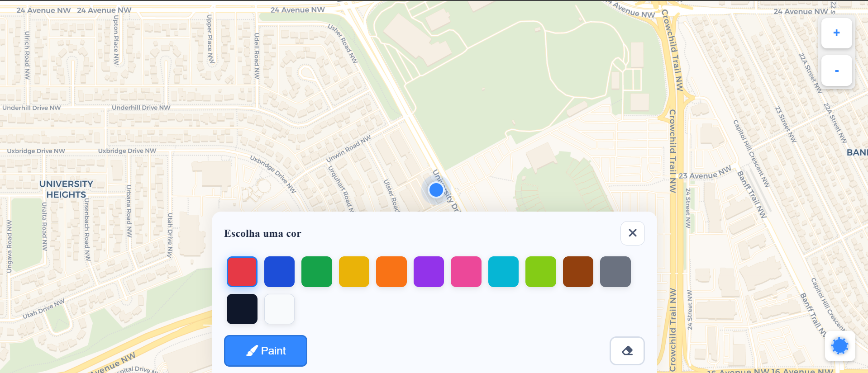Image resolution: width=868 pixels, height=373 pixels.
Task: Toggle the blue gear button in corner
Action: pyautogui.click(x=839, y=346)
